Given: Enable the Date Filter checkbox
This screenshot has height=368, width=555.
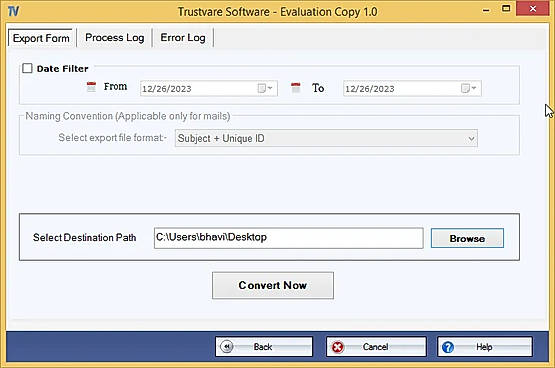Looking at the screenshot, I should [27, 68].
